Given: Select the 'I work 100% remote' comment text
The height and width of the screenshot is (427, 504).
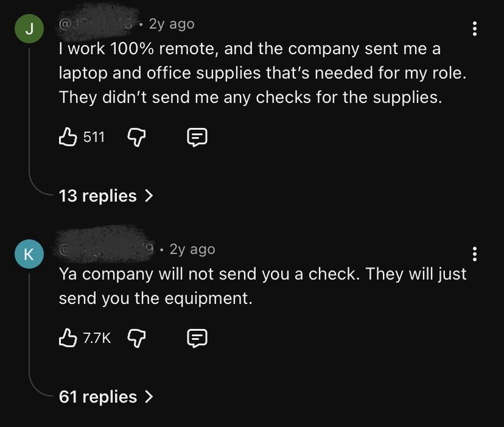Looking at the screenshot, I should pyautogui.click(x=250, y=72).
